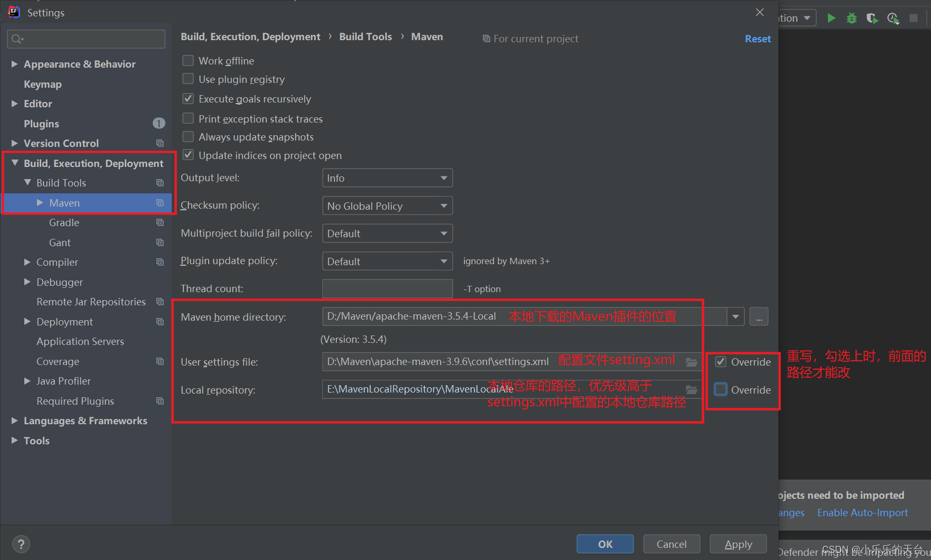Image resolution: width=931 pixels, height=560 pixels.
Task: Click project-level icon next to Compiler
Action: click(160, 262)
